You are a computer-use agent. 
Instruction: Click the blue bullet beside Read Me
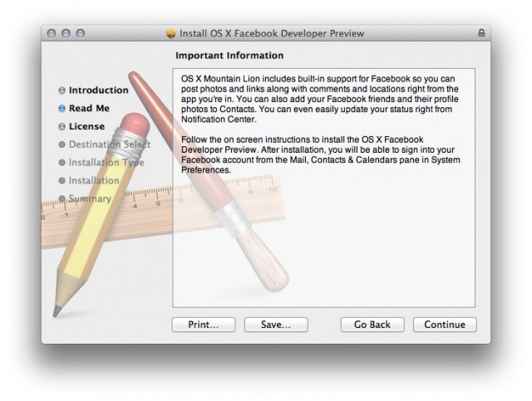pyautogui.click(x=62, y=108)
